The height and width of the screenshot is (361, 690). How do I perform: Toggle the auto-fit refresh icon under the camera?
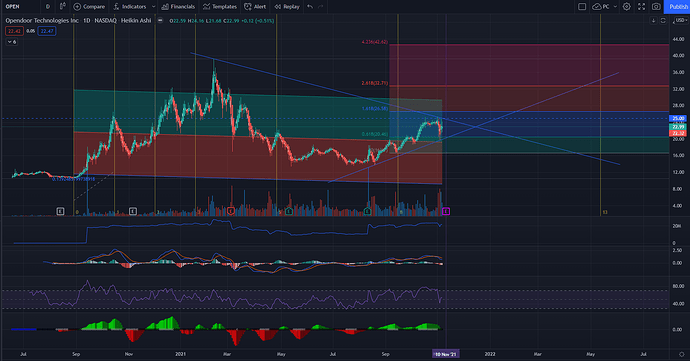(663, 21)
